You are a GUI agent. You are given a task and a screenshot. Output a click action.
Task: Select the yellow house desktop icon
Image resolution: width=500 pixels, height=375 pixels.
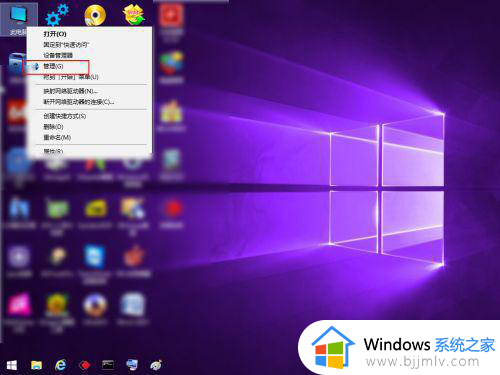[171, 111]
